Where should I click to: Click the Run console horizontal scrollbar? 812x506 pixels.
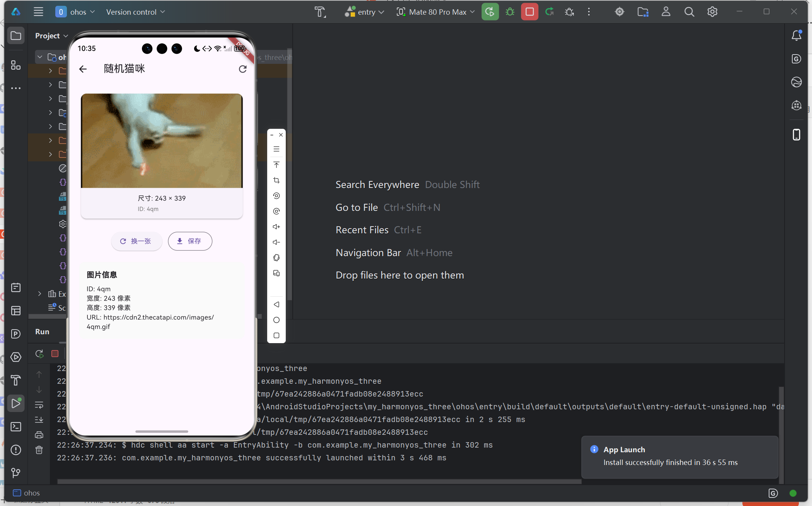tap(319, 482)
